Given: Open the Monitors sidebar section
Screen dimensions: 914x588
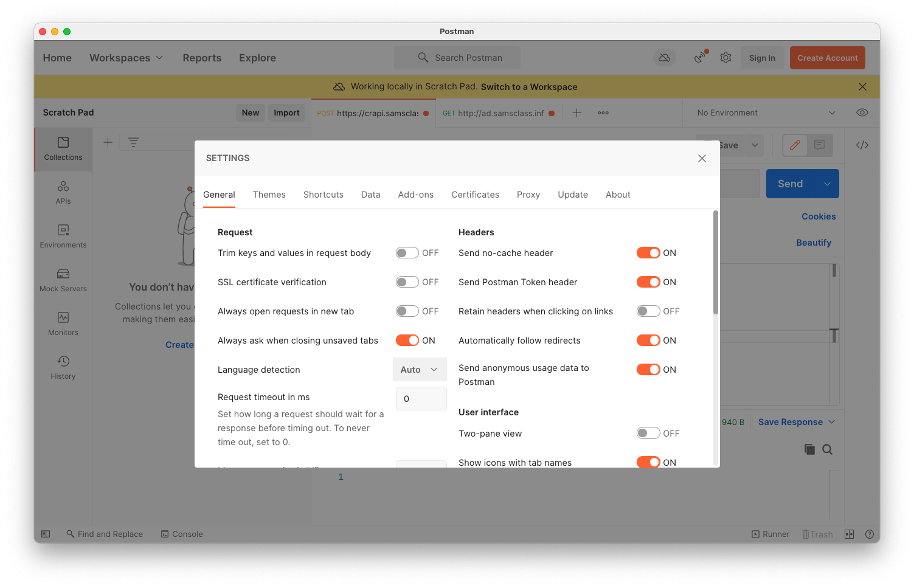Looking at the screenshot, I should pyautogui.click(x=63, y=324).
